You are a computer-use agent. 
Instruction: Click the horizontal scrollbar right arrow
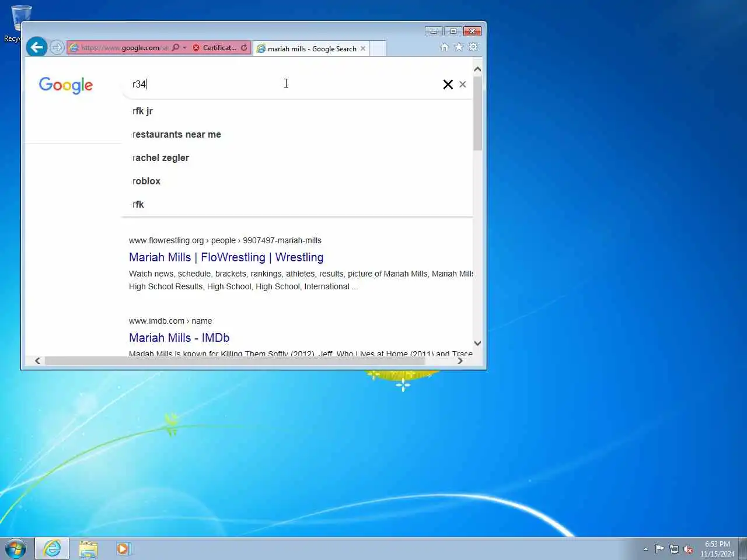(x=460, y=360)
